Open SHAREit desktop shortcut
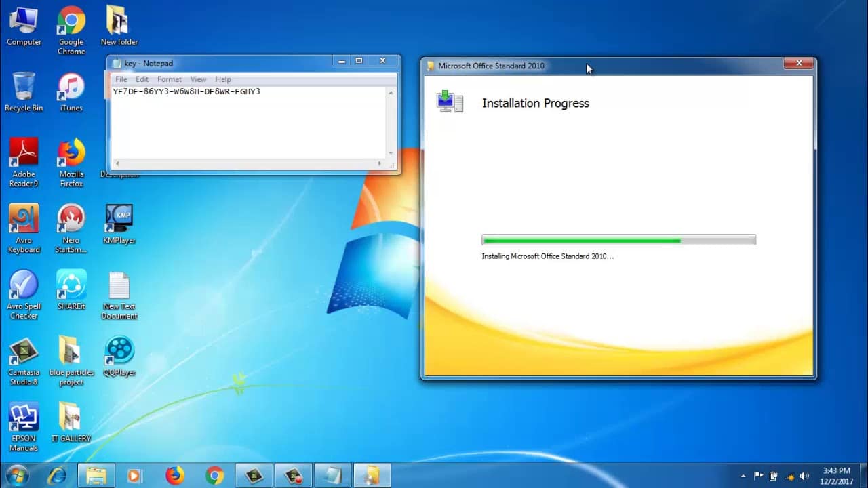This screenshot has height=488, width=868. (x=71, y=290)
